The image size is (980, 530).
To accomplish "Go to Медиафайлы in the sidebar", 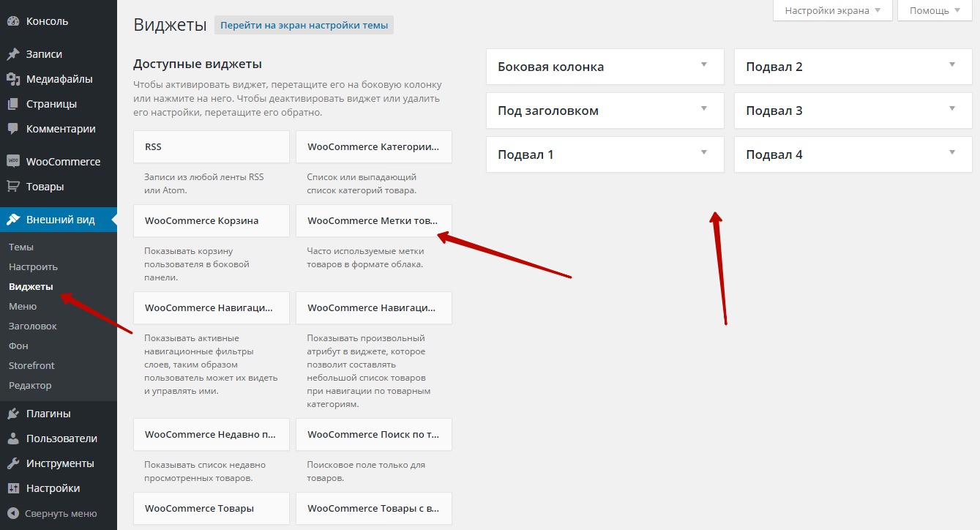I will click(x=59, y=79).
